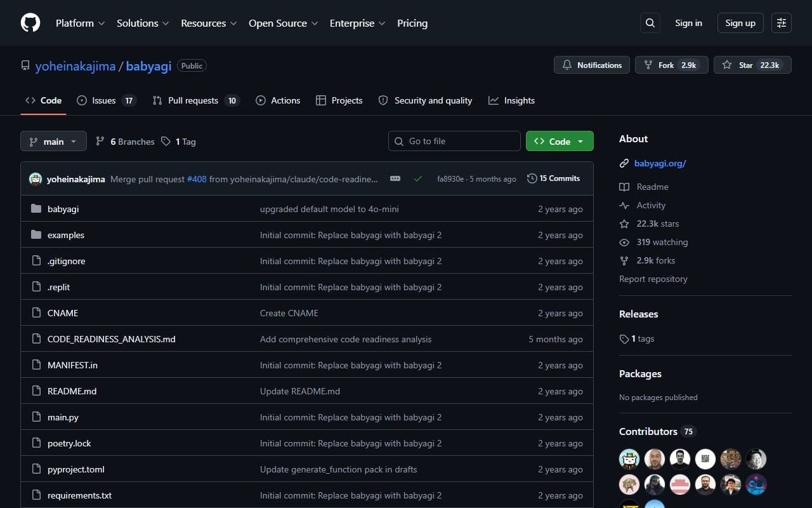Click the eye icon beside 319 watching

pyautogui.click(x=624, y=242)
